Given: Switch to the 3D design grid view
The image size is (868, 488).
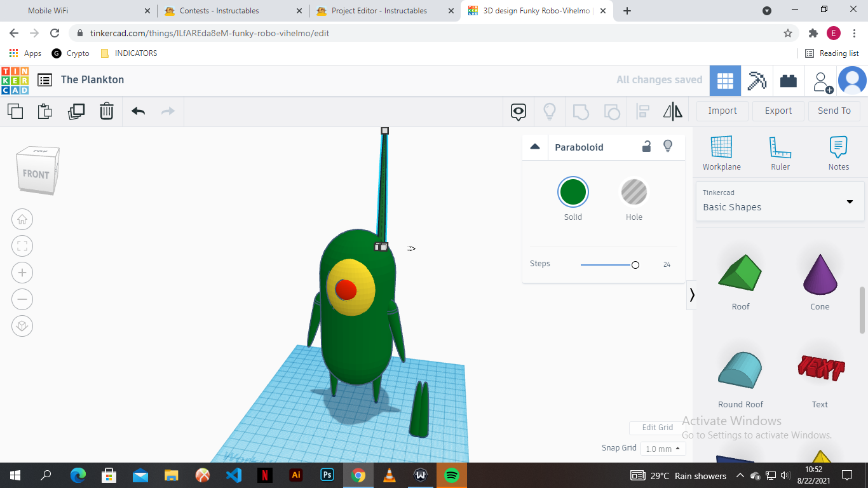Looking at the screenshot, I should [x=725, y=81].
